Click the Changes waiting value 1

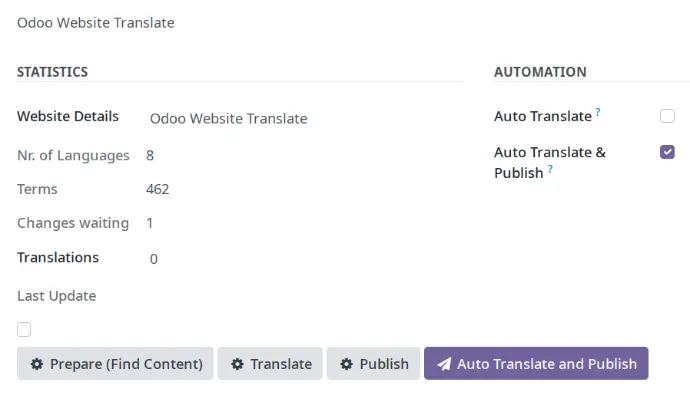pyautogui.click(x=150, y=223)
